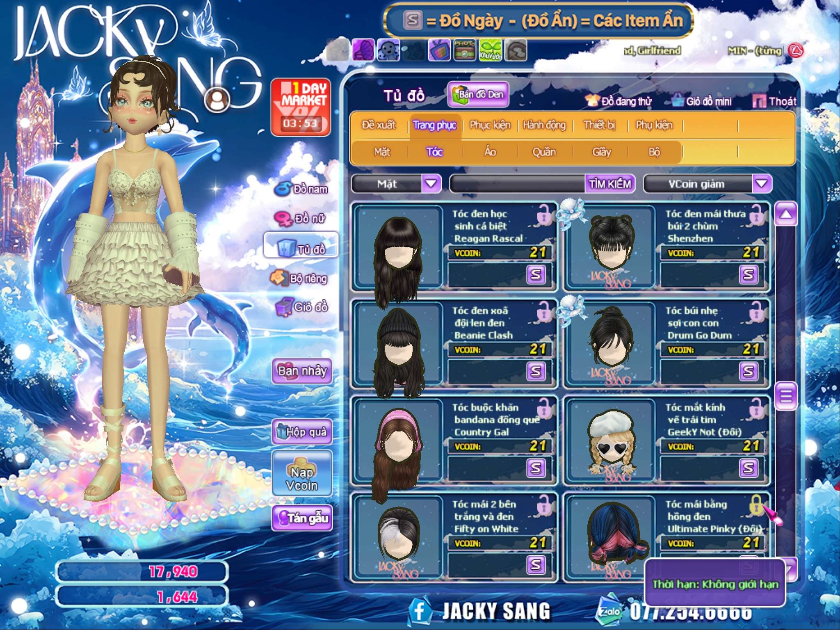Viewport: 840px width, 630px height.
Task: Open the Hộp quà gift box
Action: click(302, 431)
